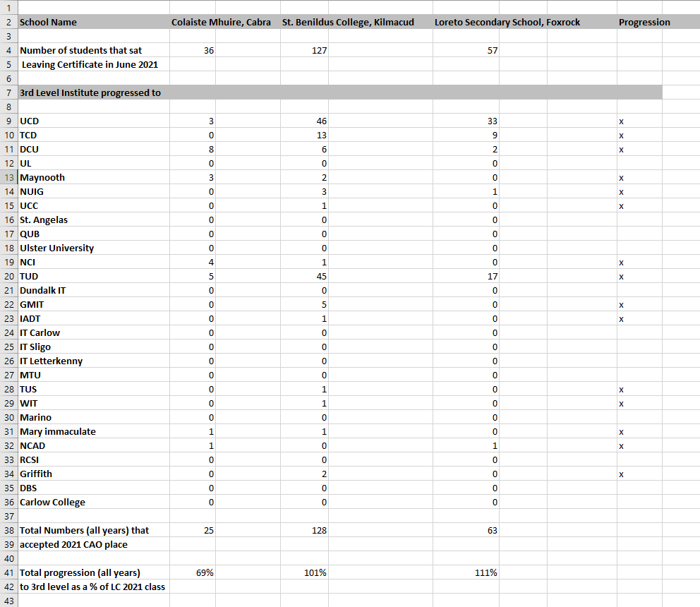Select the cell showing 127 students
This screenshot has height=607, width=700.
point(319,50)
